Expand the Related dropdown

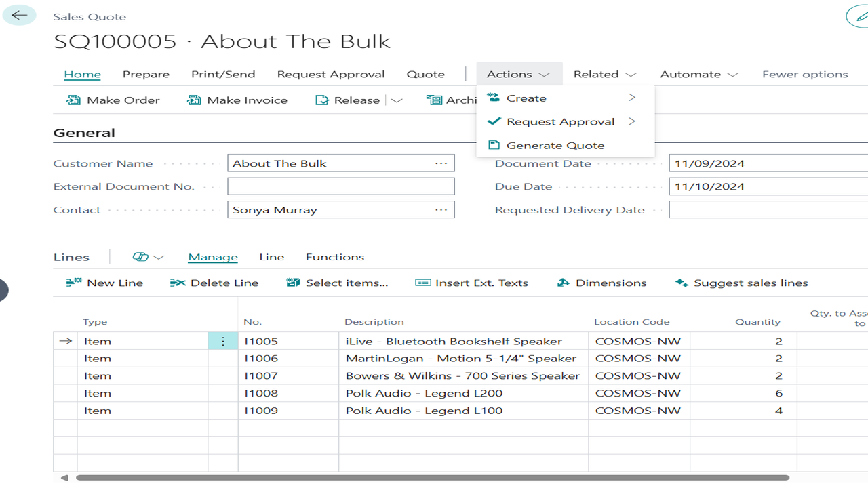tap(606, 74)
